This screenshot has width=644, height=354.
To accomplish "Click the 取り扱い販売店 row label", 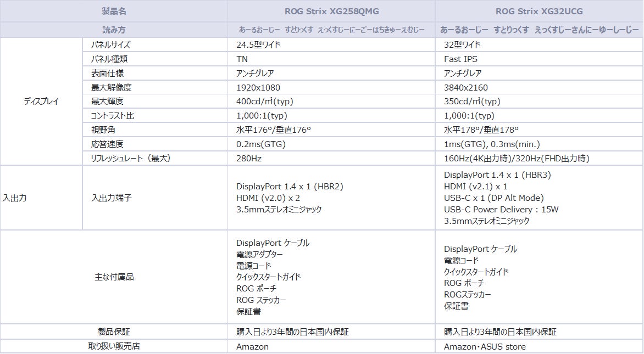I will (x=114, y=346).
